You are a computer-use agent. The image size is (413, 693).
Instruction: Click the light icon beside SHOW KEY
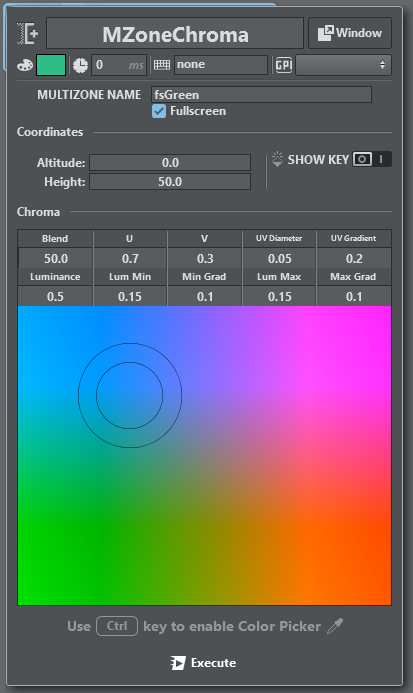pyautogui.click(x=277, y=159)
